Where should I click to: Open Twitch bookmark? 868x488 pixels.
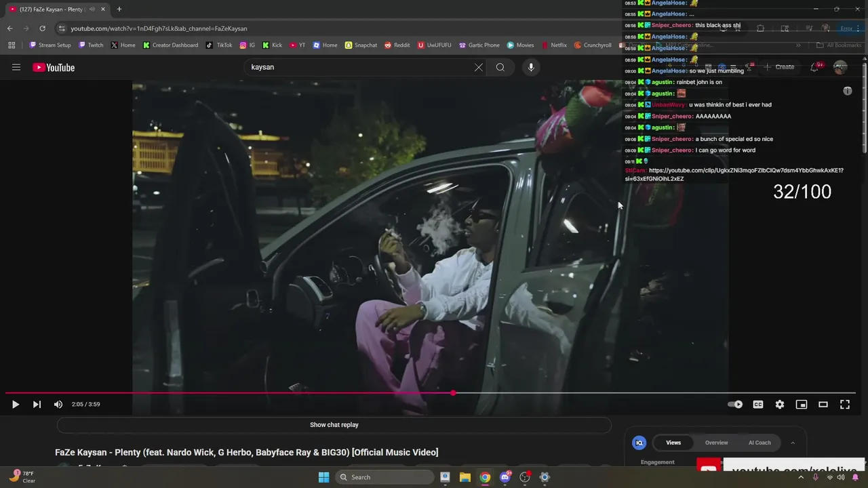click(x=91, y=45)
